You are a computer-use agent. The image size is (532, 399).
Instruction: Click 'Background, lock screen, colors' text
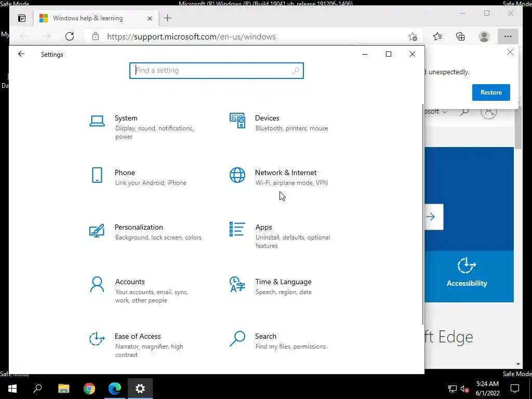point(158,237)
